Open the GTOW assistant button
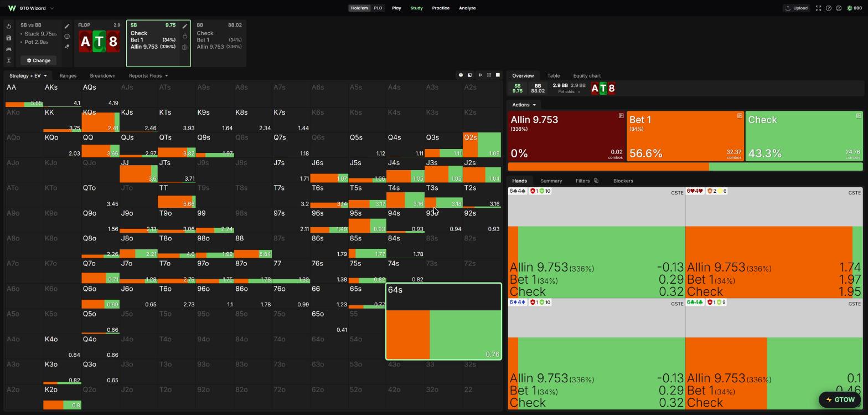The height and width of the screenshot is (415, 868). pyautogui.click(x=840, y=399)
